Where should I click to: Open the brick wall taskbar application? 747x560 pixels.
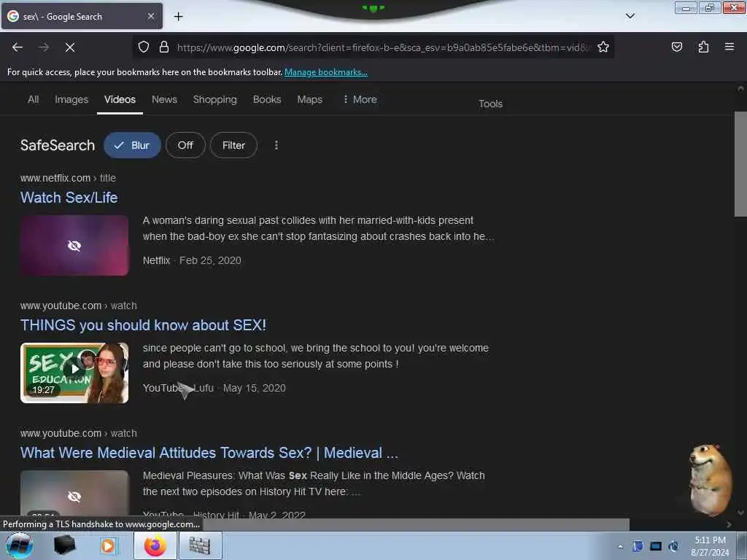[200, 545]
